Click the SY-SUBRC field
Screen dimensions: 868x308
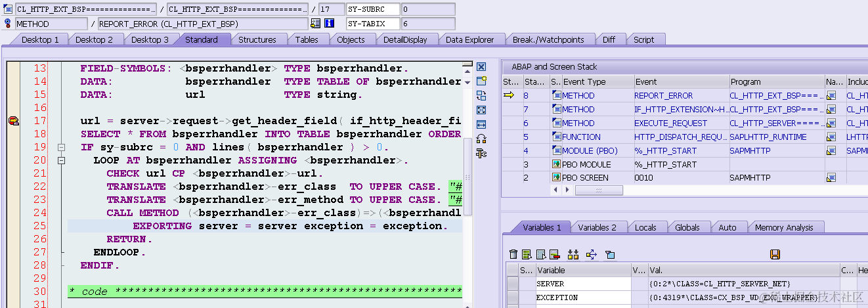click(373, 9)
